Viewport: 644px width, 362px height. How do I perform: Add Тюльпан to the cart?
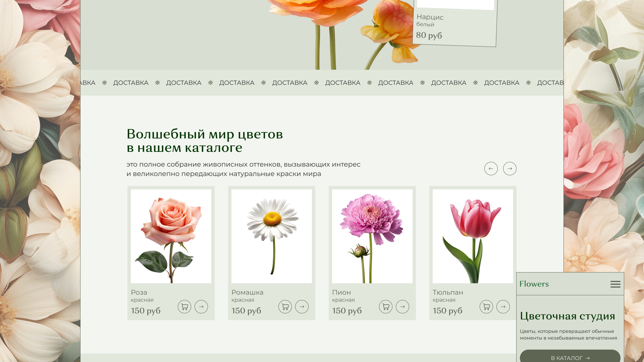point(486,306)
